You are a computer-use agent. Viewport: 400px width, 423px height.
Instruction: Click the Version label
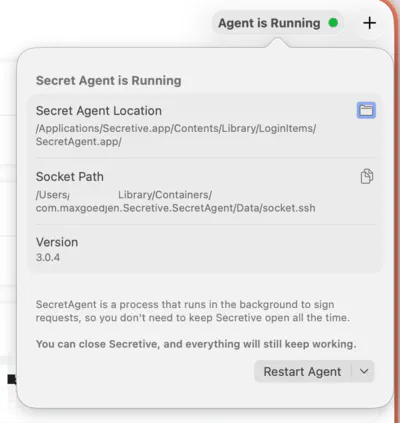point(57,242)
